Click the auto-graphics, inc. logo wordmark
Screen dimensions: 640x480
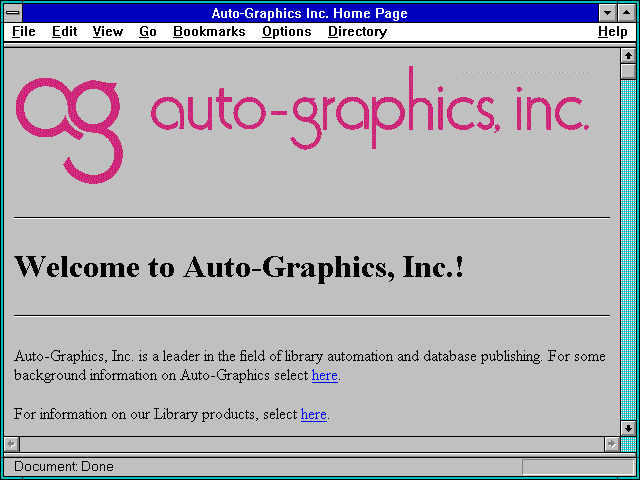[x=370, y=108]
